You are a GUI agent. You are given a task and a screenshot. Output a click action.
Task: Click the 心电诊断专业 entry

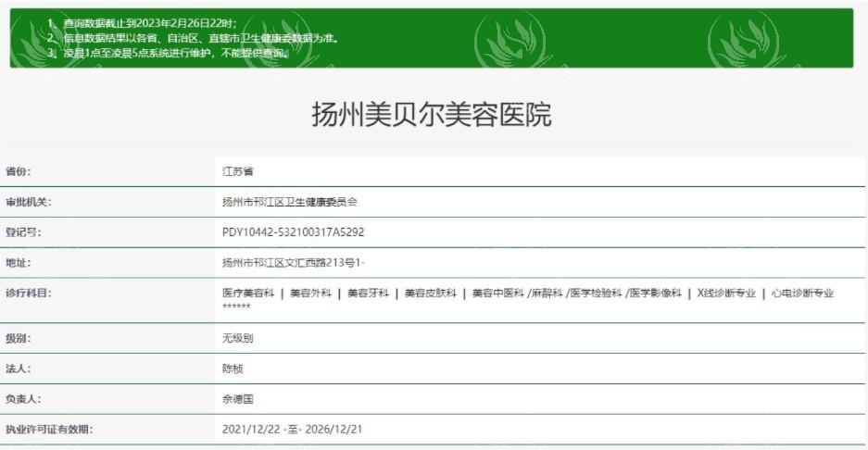click(x=802, y=294)
